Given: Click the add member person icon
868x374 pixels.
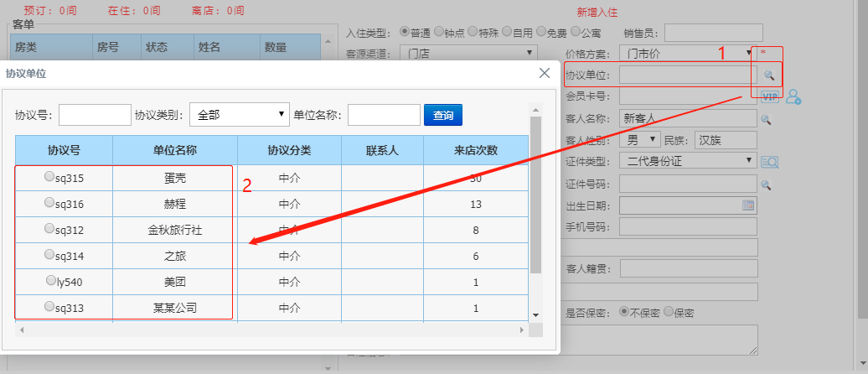Looking at the screenshot, I should [x=793, y=97].
